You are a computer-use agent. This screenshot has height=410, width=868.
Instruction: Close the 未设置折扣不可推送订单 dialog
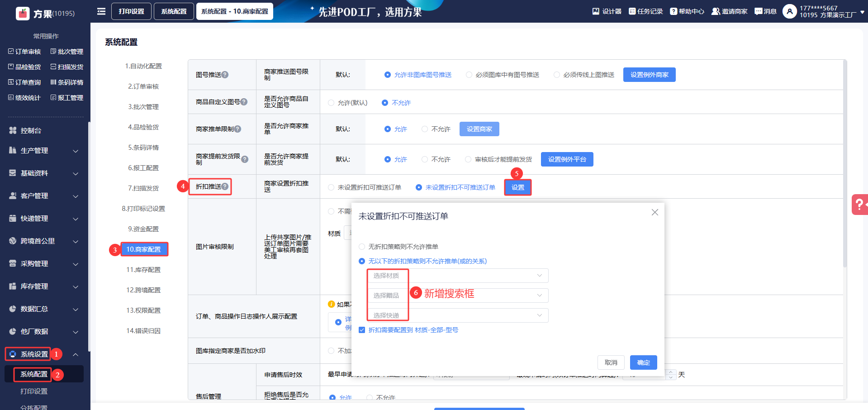tap(655, 212)
